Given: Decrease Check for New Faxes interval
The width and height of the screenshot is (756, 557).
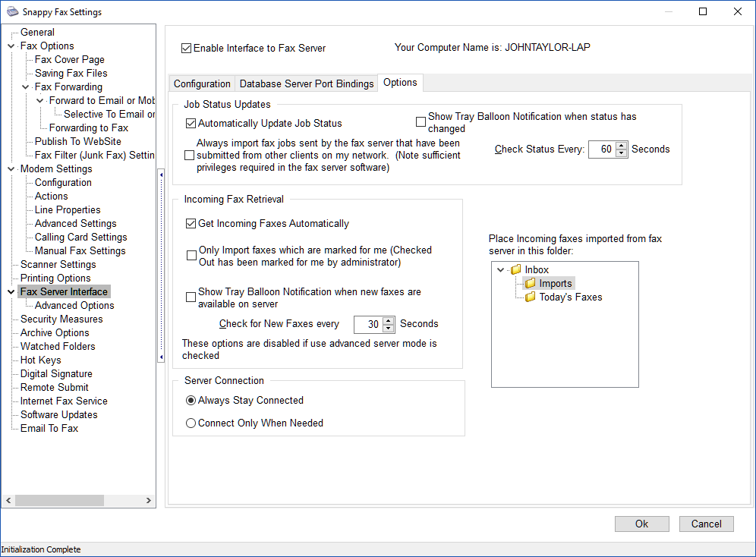Looking at the screenshot, I should (389, 329).
